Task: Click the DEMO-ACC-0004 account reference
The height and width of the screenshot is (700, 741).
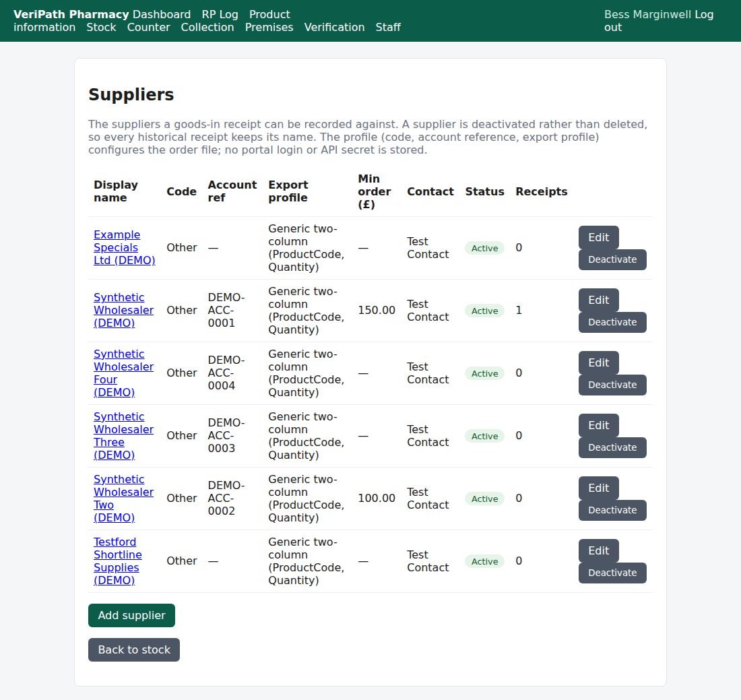Action: 226,373
